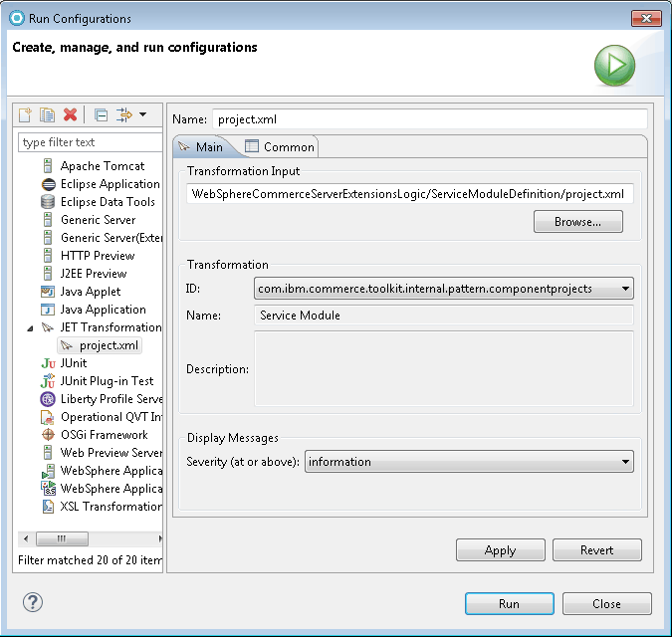Close the Run Configurations dialog with X
Image resolution: width=672 pixels, height=637 pixels.
click(646, 19)
